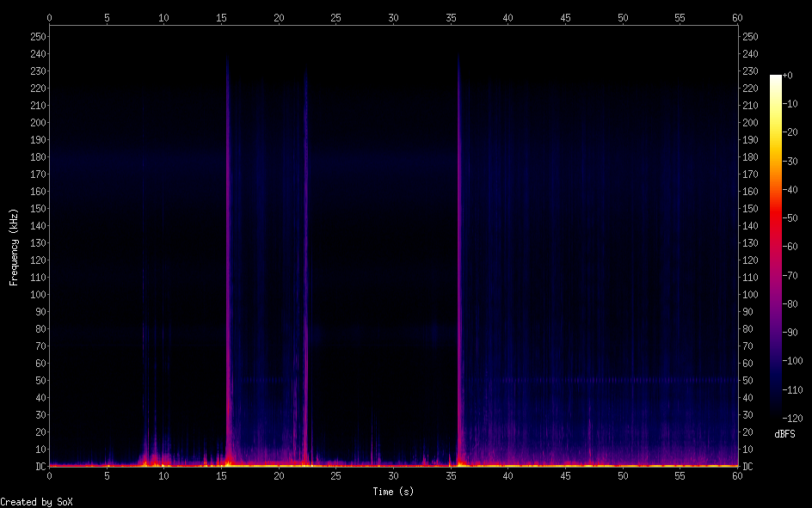Click the "Created by SoX" text
The width and height of the screenshot is (812, 508).
click(x=36, y=501)
